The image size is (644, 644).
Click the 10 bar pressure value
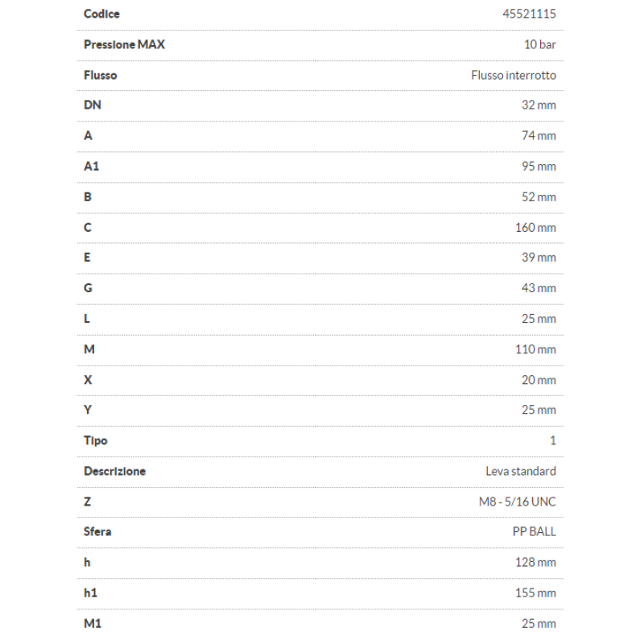click(x=539, y=44)
